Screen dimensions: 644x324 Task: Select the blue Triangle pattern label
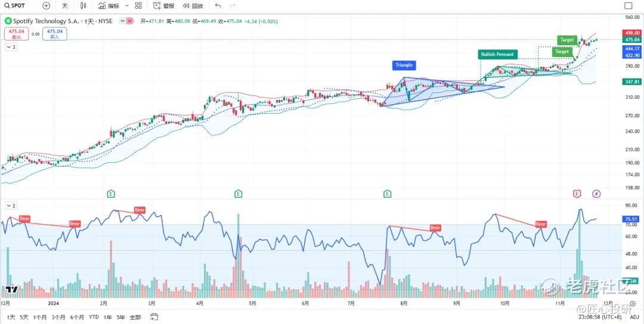click(404, 65)
